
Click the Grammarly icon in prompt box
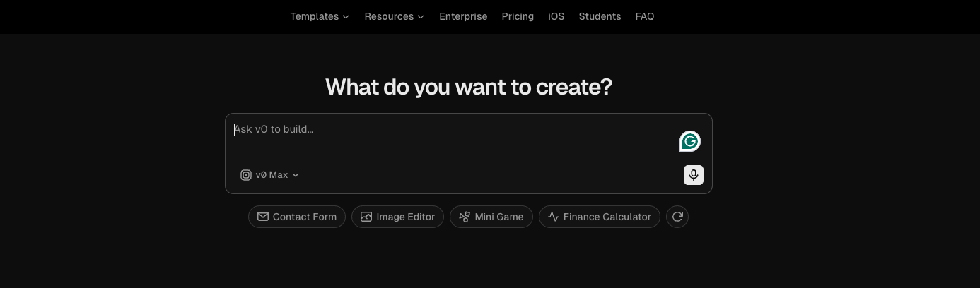(690, 141)
